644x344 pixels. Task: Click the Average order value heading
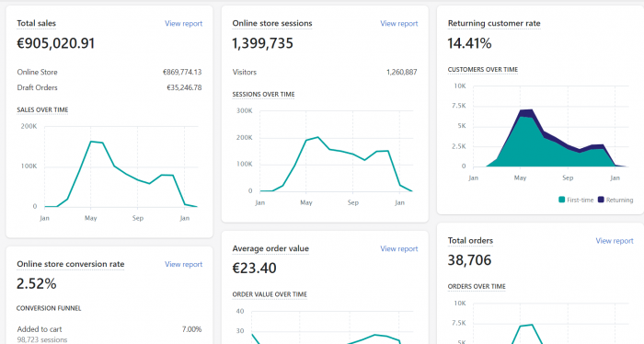270,248
